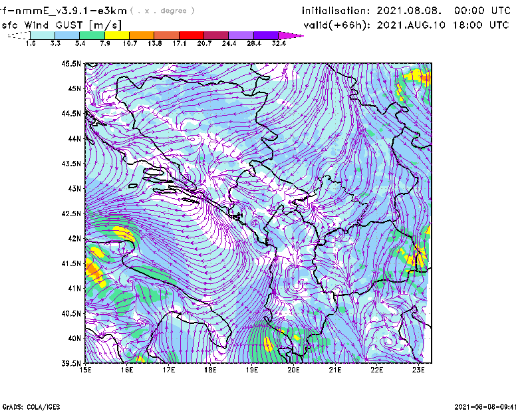Click the '41N' latitude label
Image resolution: width=532 pixels, height=411 pixels.
74,289
